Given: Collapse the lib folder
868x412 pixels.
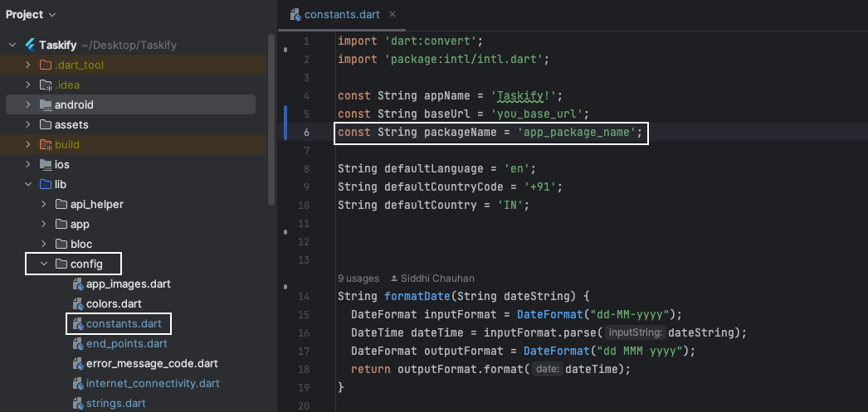Looking at the screenshot, I should click(27, 184).
